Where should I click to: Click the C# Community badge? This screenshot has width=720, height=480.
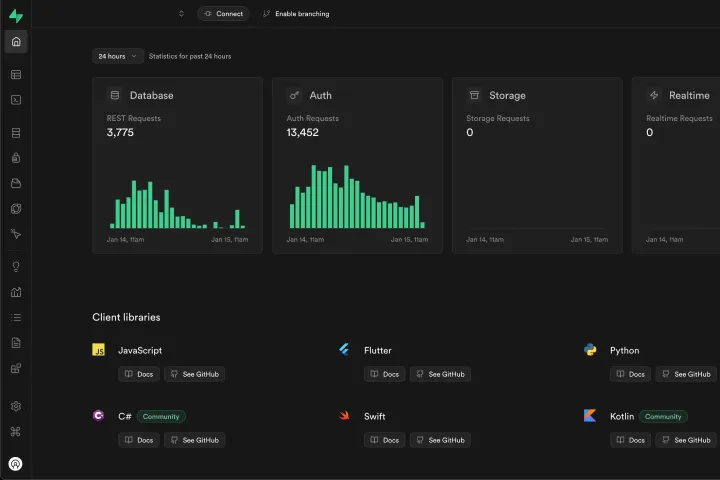pyautogui.click(x=161, y=417)
